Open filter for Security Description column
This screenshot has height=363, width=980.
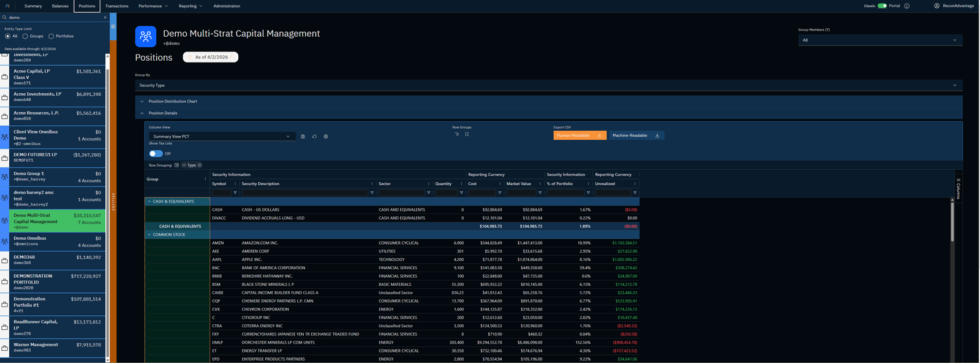tap(372, 193)
